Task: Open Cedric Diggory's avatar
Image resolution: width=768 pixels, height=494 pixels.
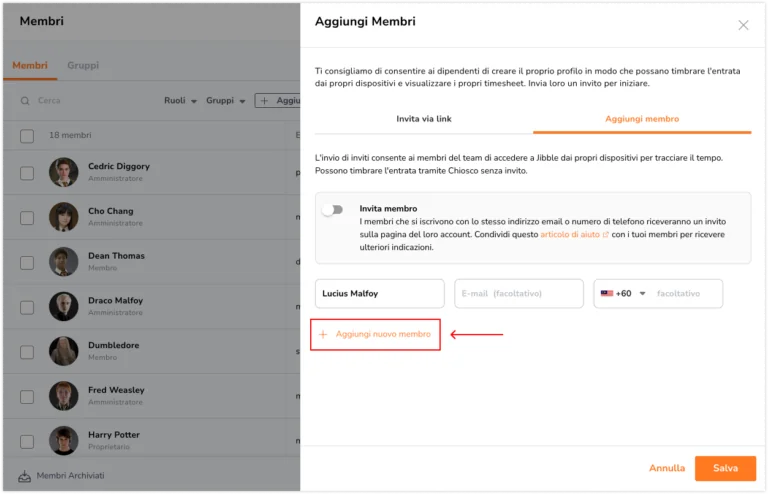Action: tap(64, 172)
